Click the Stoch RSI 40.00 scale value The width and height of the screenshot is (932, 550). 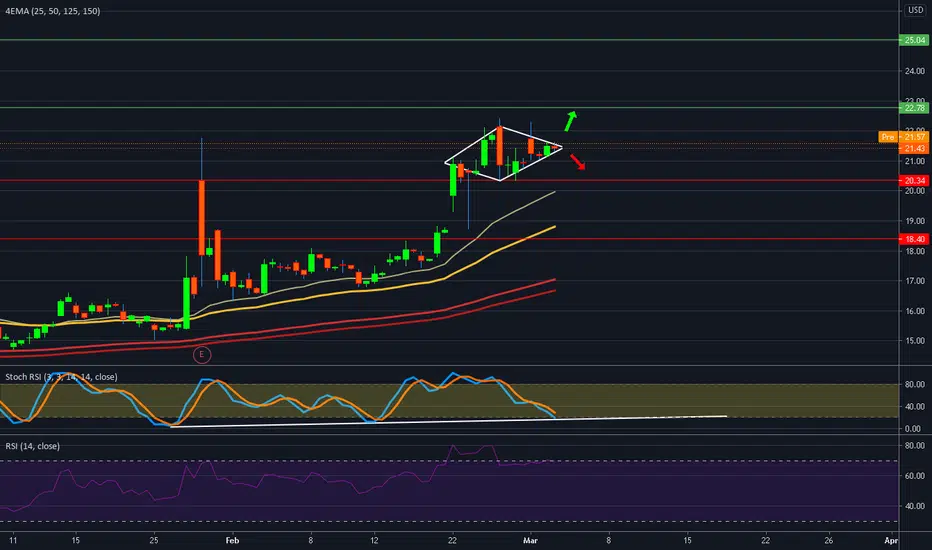[915, 407]
